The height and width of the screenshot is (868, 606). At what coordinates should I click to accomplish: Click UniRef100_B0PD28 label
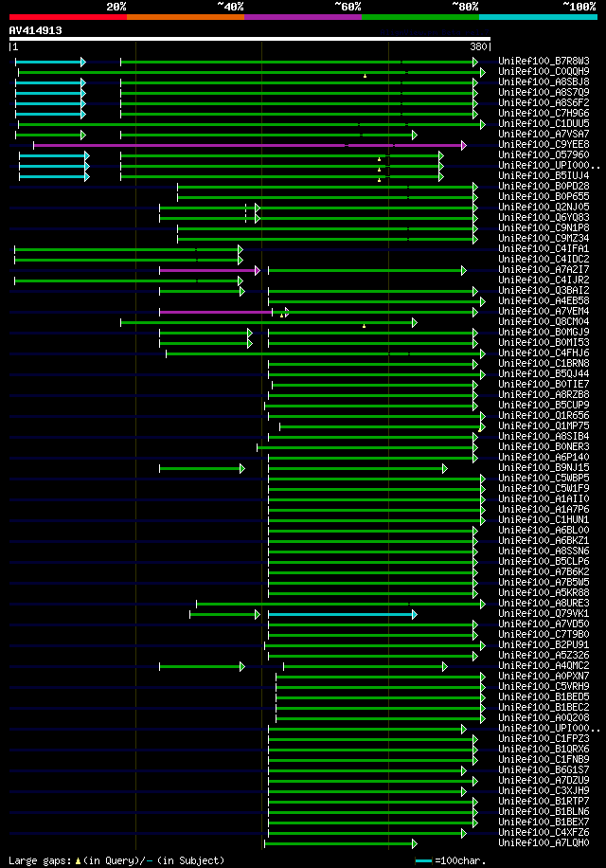(x=544, y=186)
